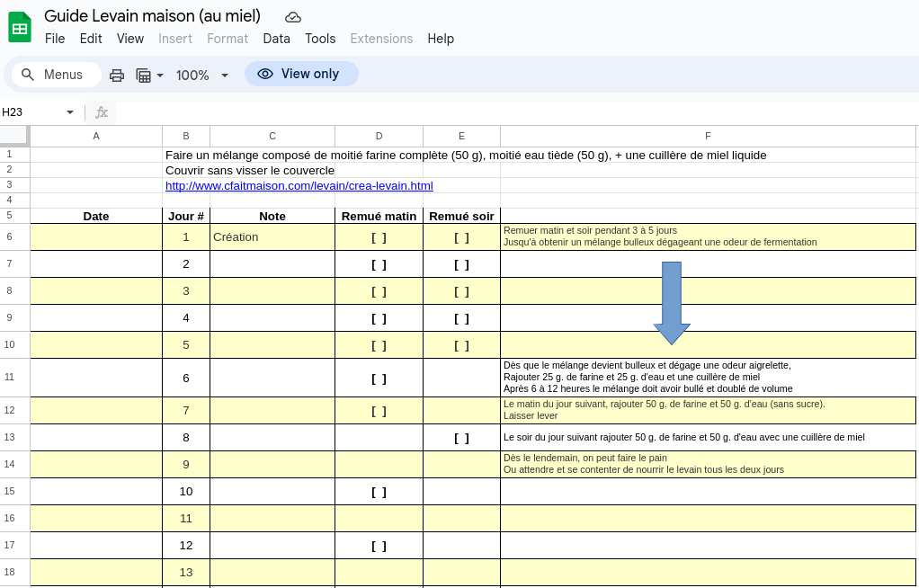Image resolution: width=919 pixels, height=588 pixels.
Task: Click the fx formula function icon
Action: [102, 112]
